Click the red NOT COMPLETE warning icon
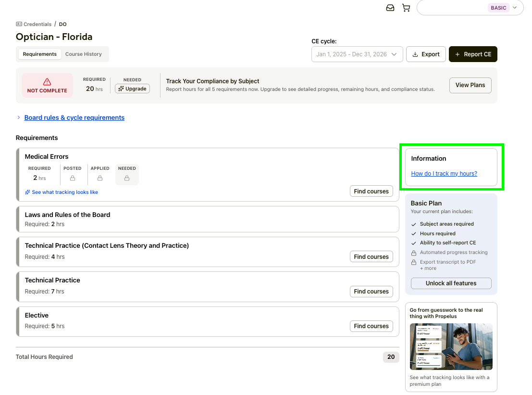Screen dimensions: 532x395 click(x=47, y=82)
